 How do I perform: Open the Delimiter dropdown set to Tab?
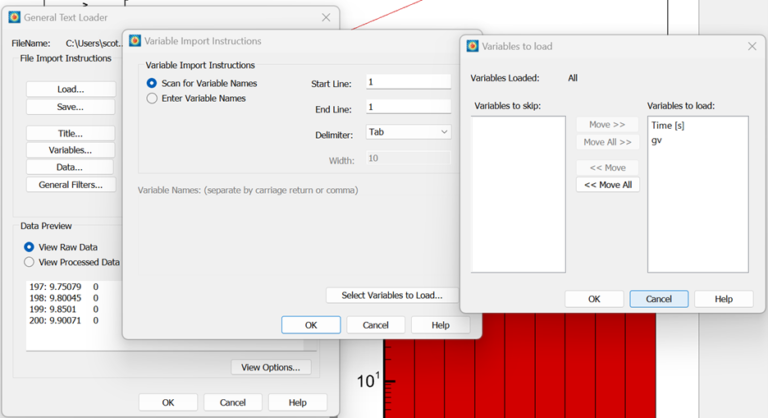pyautogui.click(x=408, y=132)
